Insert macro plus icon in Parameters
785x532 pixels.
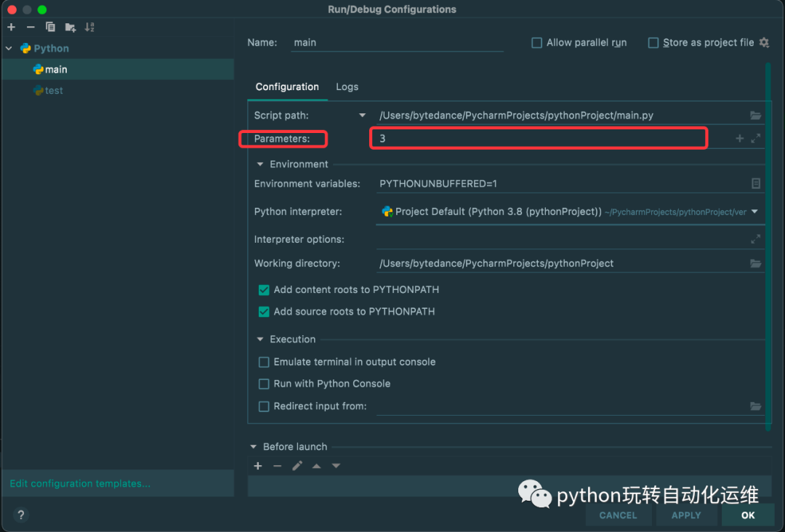tap(739, 139)
